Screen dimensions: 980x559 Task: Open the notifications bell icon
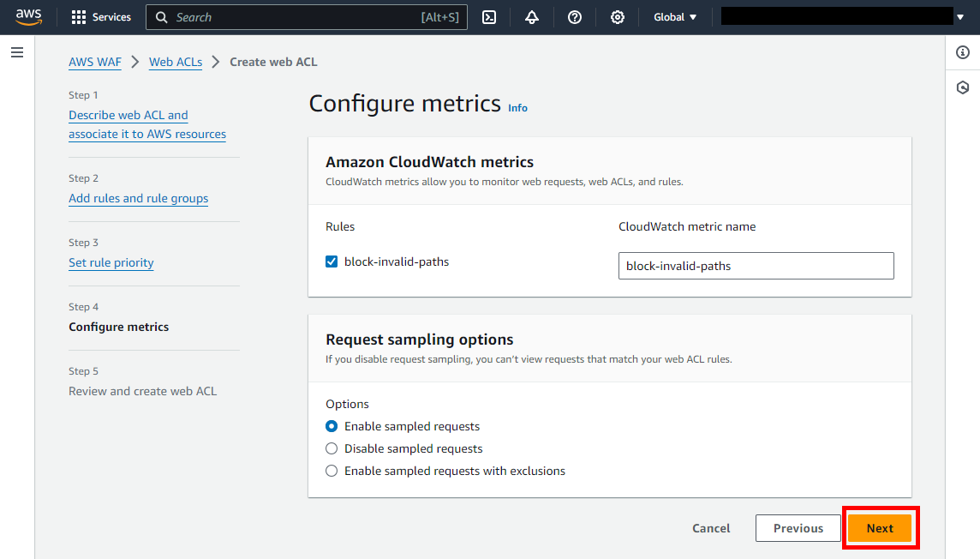click(532, 17)
